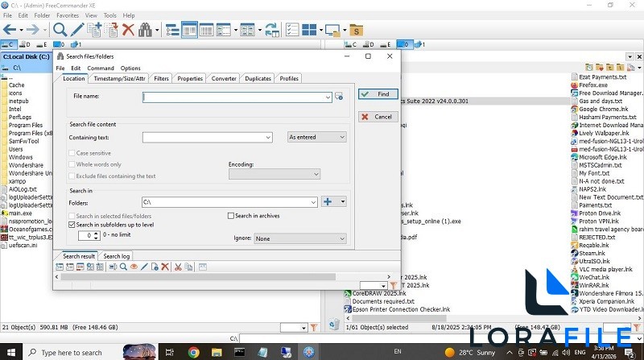
Task: Click the copy icon next to scissors
Action: (188, 267)
